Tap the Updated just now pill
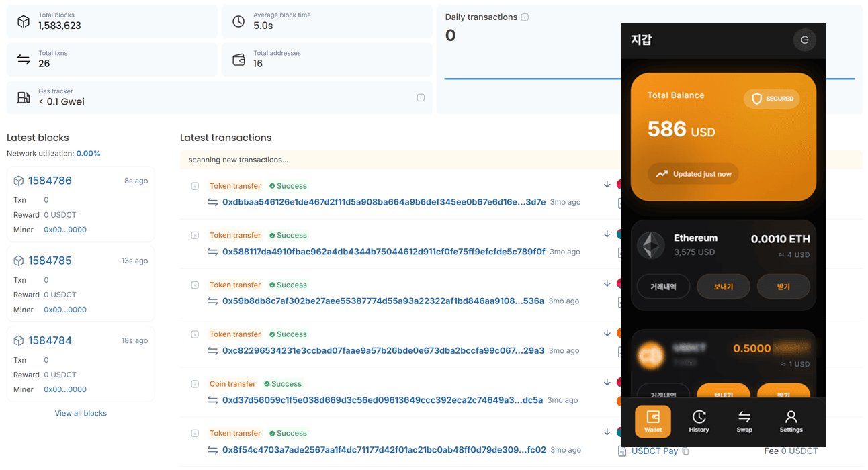 693,174
